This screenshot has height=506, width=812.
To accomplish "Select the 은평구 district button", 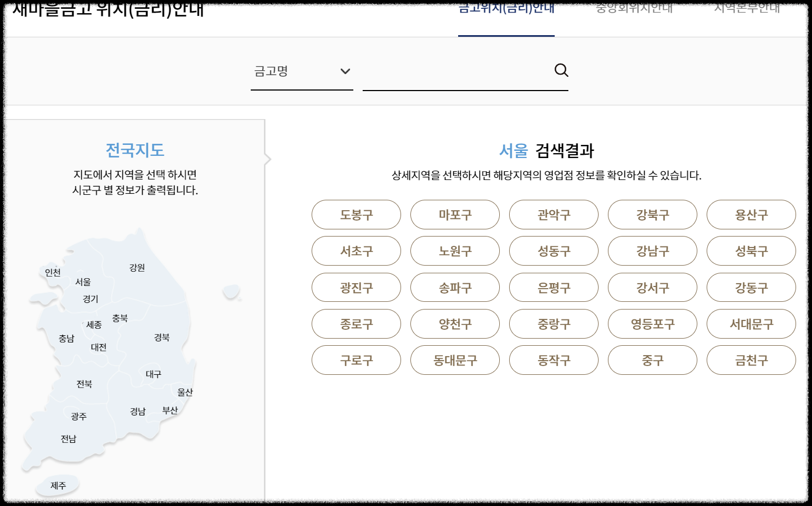I will click(554, 287).
